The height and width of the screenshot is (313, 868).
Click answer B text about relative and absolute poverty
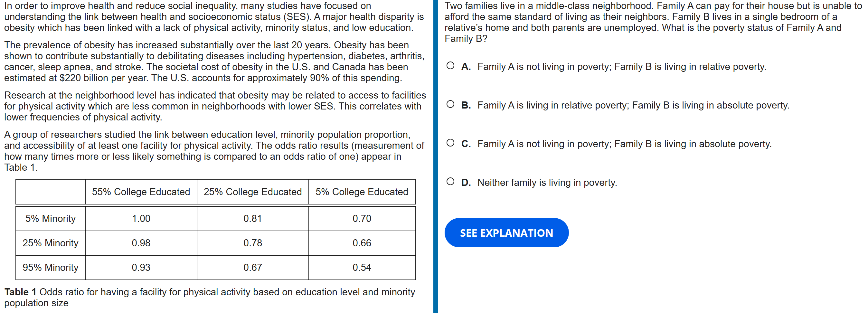(633, 105)
